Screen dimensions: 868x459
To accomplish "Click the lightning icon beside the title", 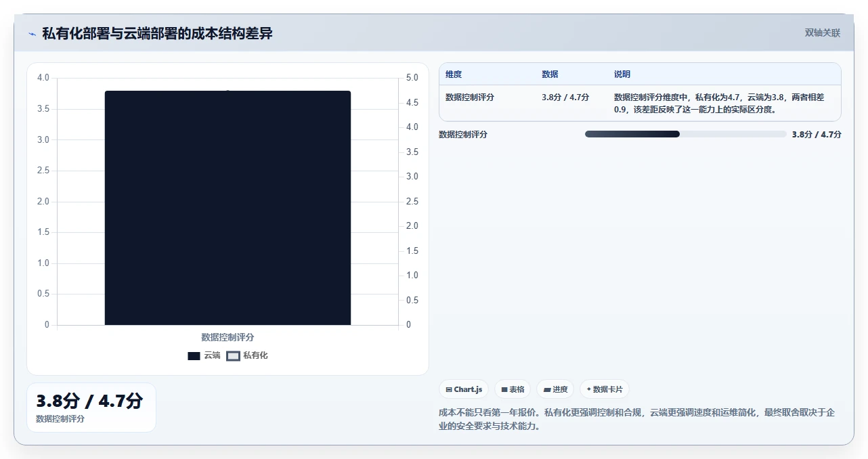I will 32,34.
